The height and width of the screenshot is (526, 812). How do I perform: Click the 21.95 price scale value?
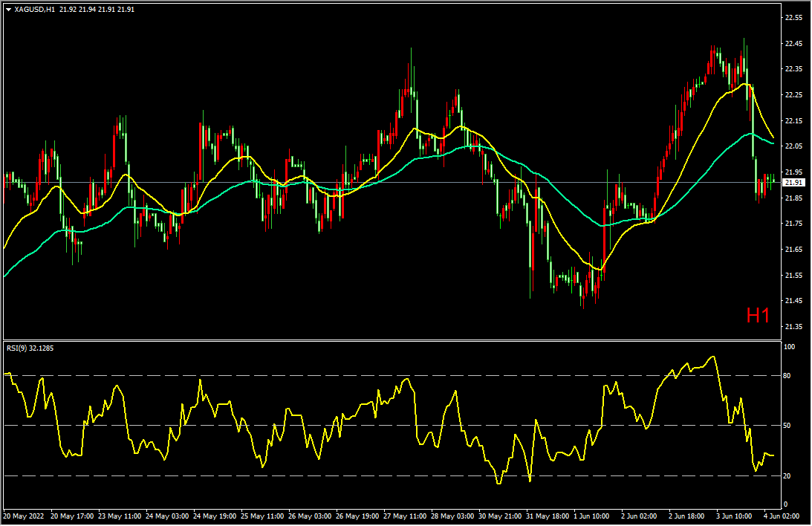coord(794,172)
